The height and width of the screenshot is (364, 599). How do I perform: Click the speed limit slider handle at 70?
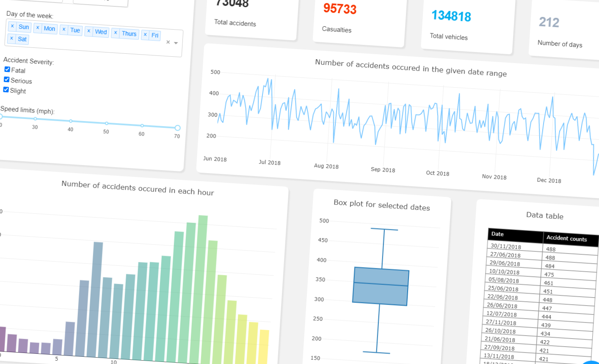pos(177,127)
